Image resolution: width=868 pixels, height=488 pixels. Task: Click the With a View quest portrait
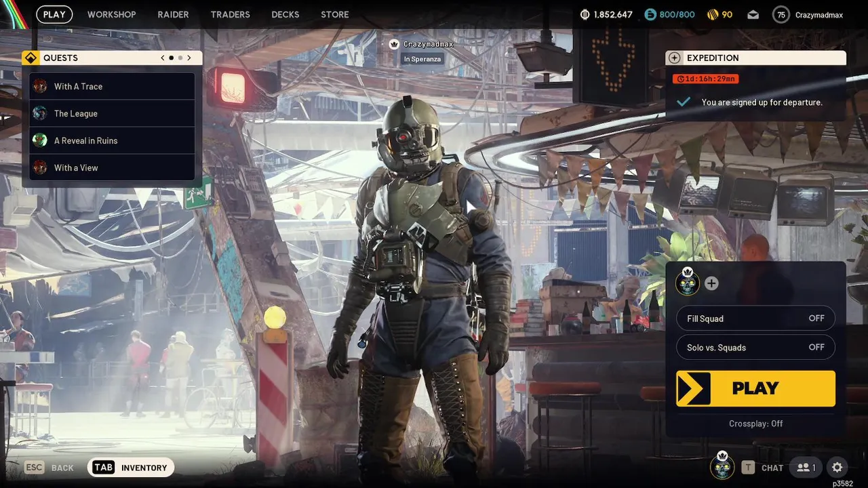click(40, 167)
